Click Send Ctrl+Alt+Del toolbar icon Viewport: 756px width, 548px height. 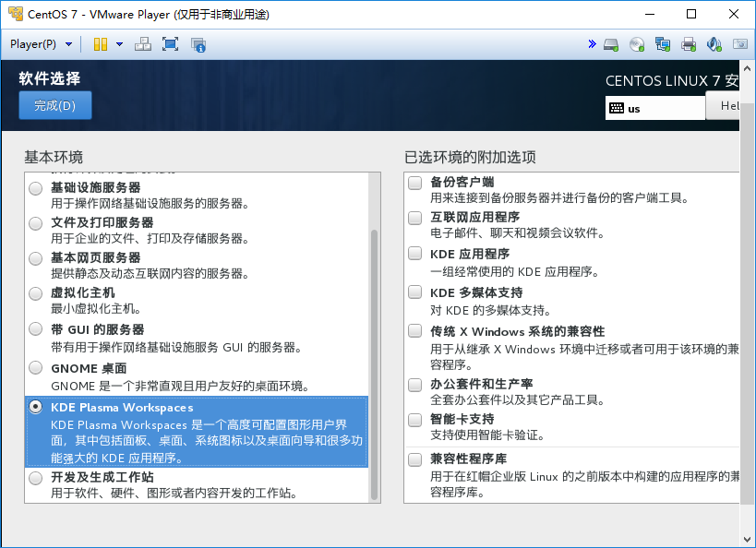[143, 44]
